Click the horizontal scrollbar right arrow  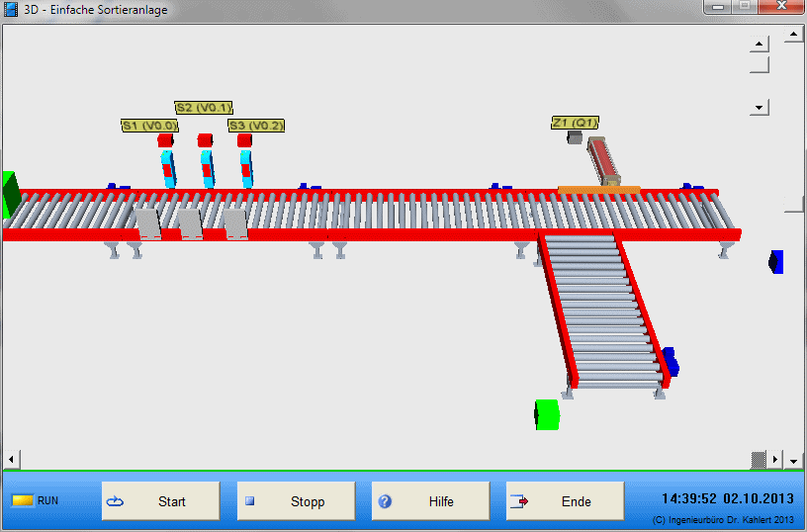pos(775,459)
